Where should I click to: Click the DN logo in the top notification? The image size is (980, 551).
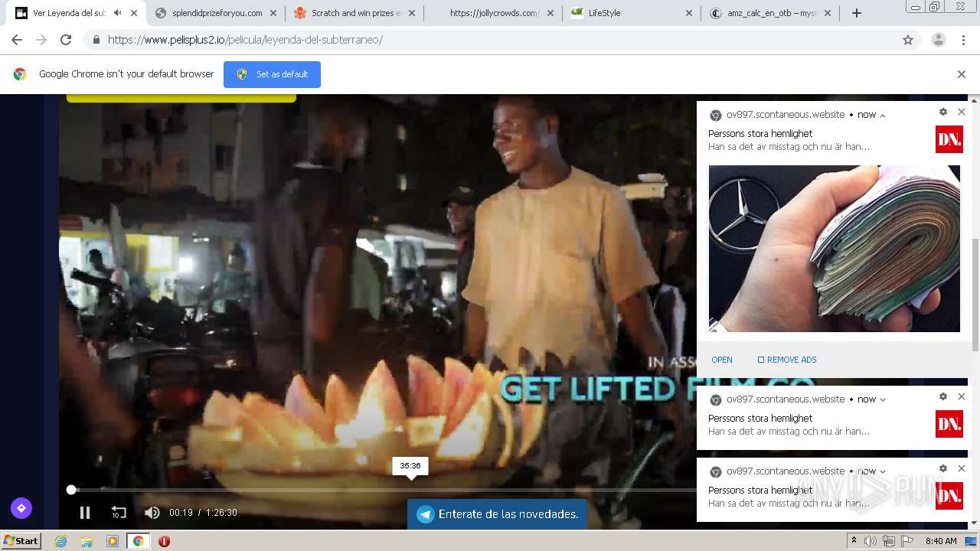pos(949,139)
